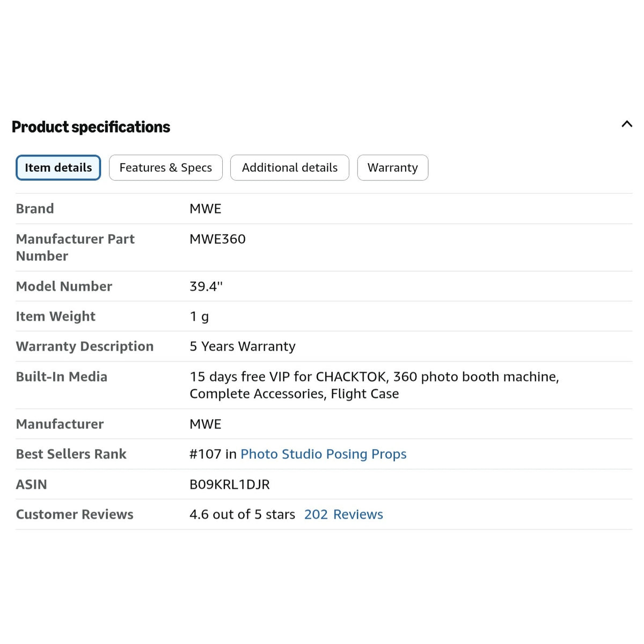Click the Manufacturer row value MWE

point(206,424)
